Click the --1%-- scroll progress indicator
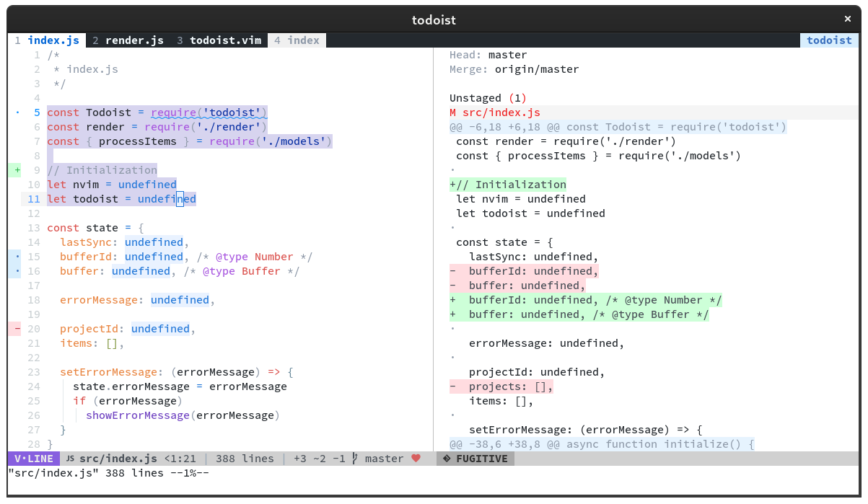 tap(191, 473)
